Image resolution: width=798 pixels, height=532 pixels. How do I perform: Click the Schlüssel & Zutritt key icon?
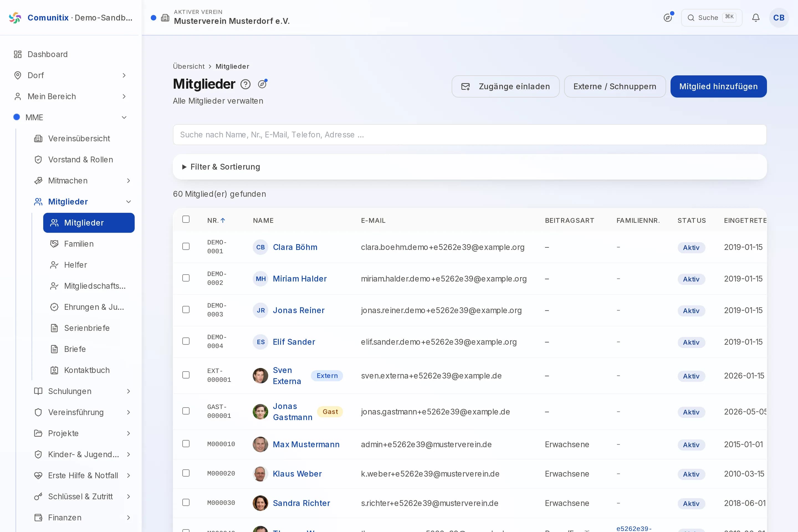tap(38, 496)
